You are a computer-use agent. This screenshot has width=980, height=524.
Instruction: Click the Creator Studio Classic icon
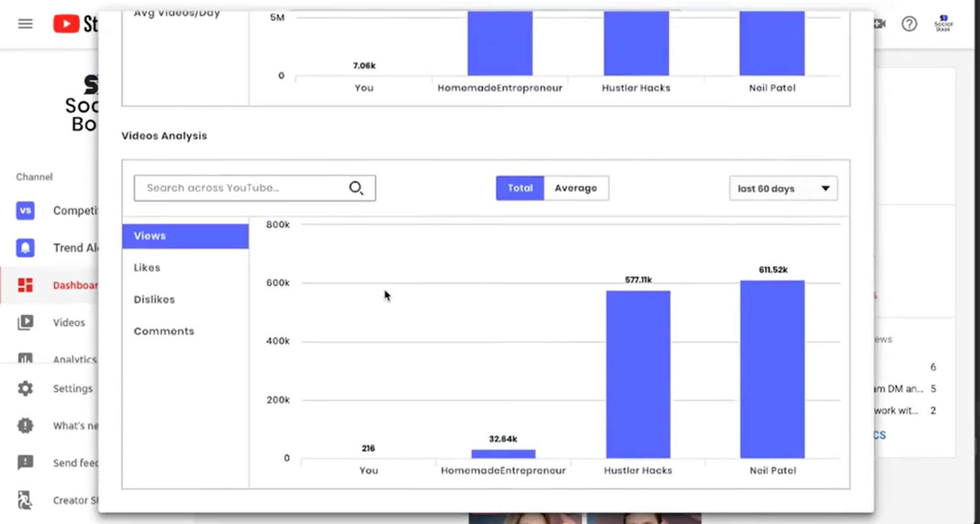pos(25,500)
